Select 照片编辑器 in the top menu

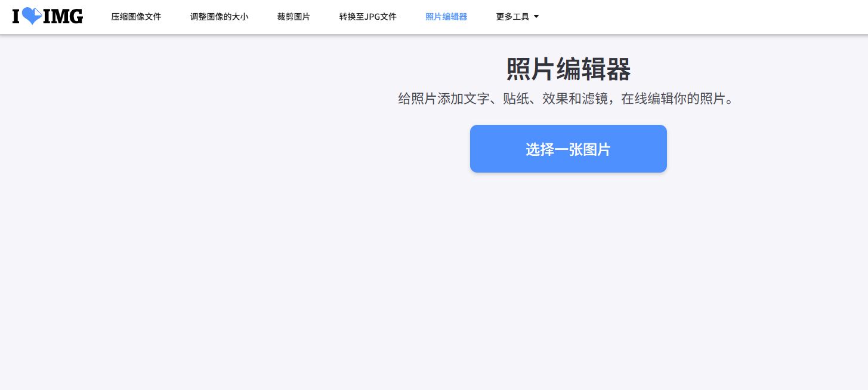pos(446,17)
